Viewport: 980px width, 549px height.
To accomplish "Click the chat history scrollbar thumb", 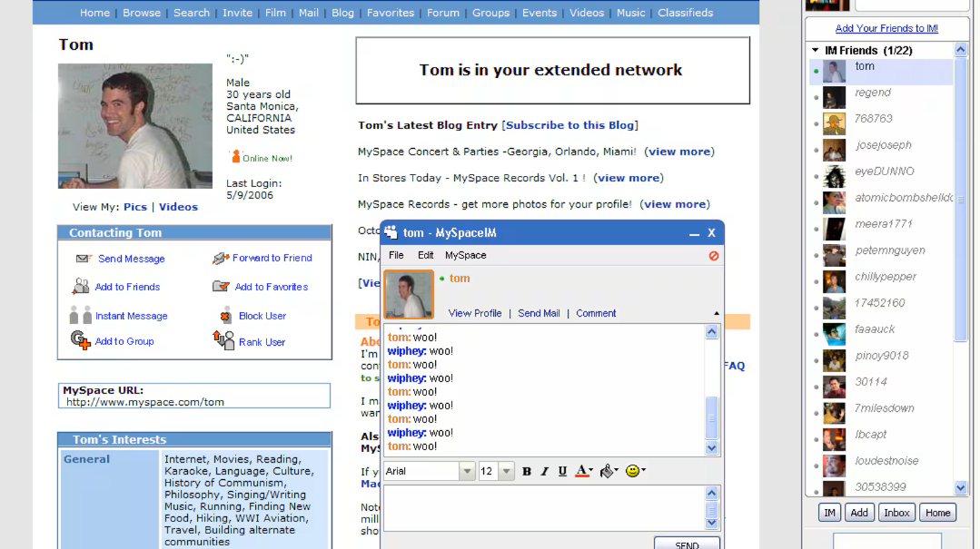I will tap(711, 417).
